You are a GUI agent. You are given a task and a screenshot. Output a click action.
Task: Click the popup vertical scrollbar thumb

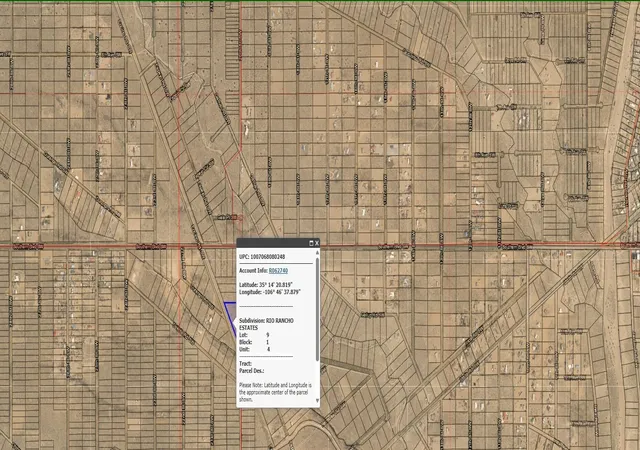click(x=318, y=309)
